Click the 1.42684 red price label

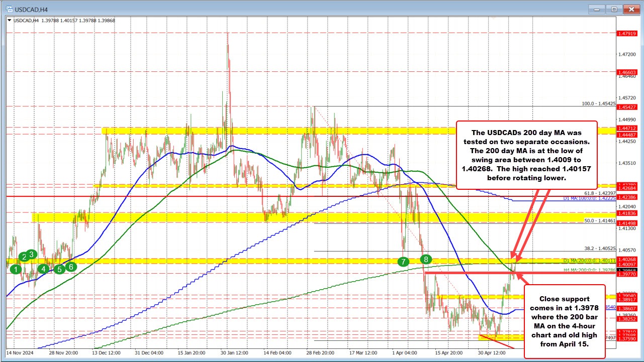pos(627,189)
